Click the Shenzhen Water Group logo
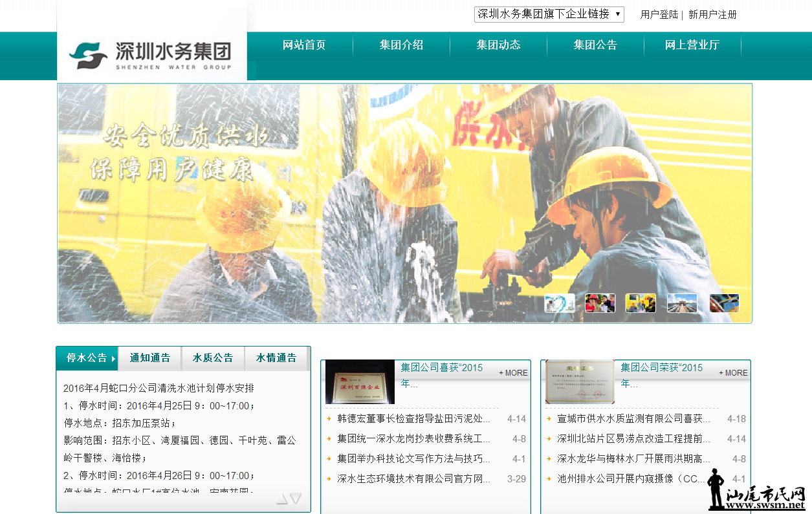Screen dimensions: 812x514 151,55
